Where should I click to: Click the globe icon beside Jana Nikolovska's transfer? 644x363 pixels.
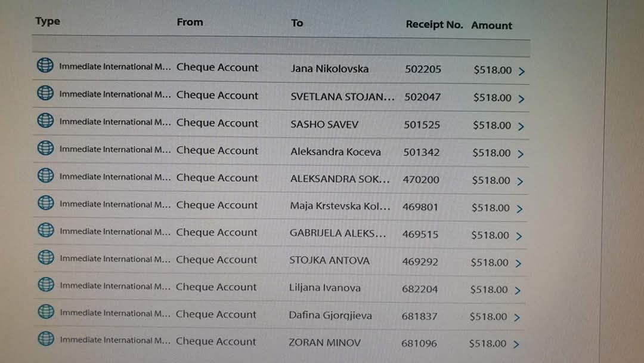[x=45, y=65]
